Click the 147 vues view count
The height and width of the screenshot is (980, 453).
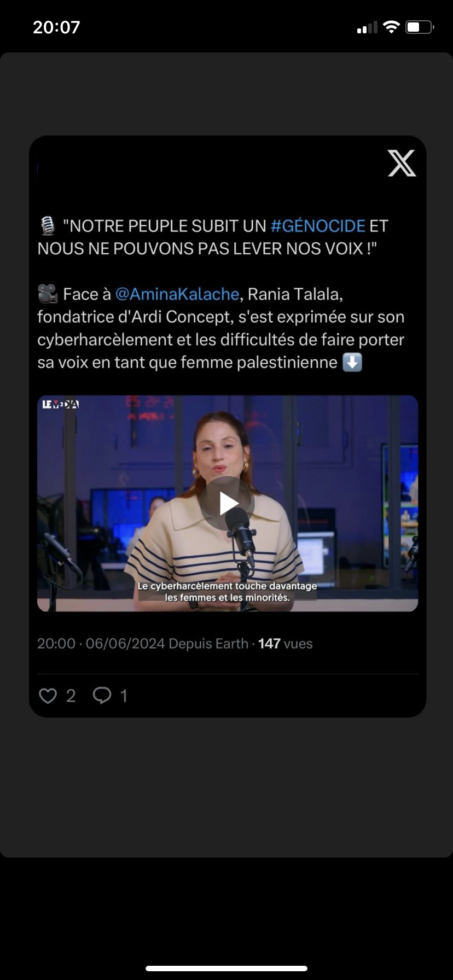[285, 644]
